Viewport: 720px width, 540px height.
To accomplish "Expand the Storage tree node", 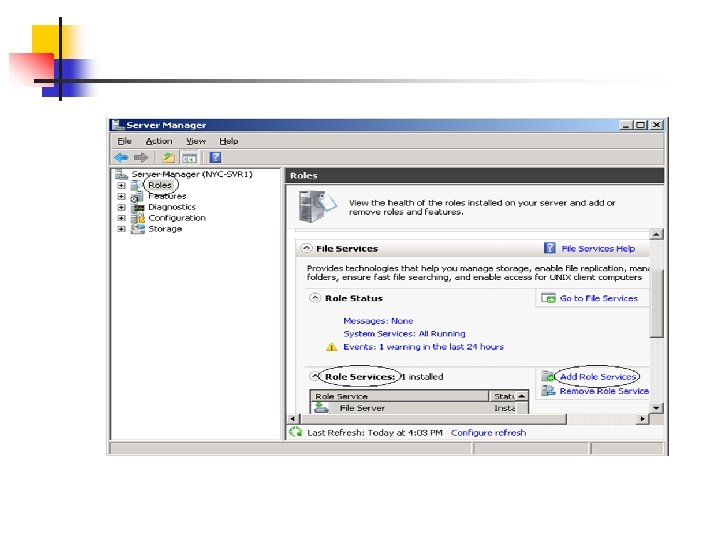I will [x=121, y=229].
